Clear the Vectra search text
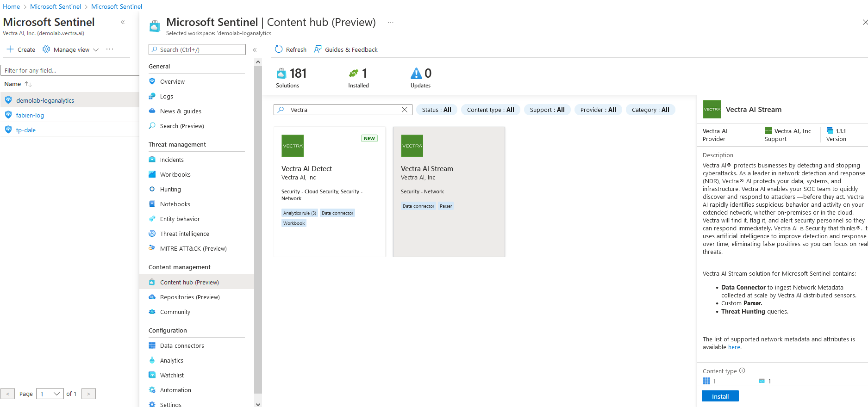This screenshot has height=407, width=868. tap(405, 110)
